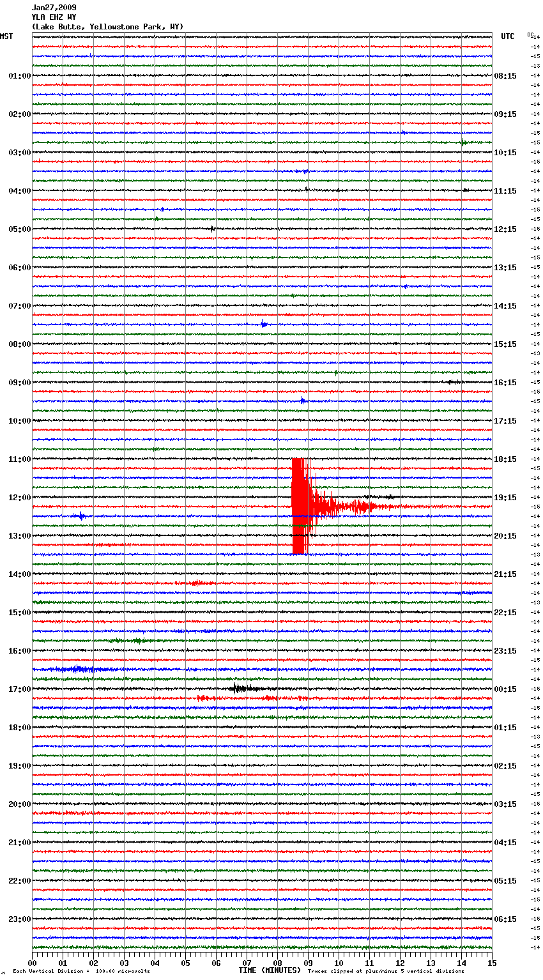Click the 06:15 UTC time label
This screenshot has width=543, height=980.
point(505,919)
